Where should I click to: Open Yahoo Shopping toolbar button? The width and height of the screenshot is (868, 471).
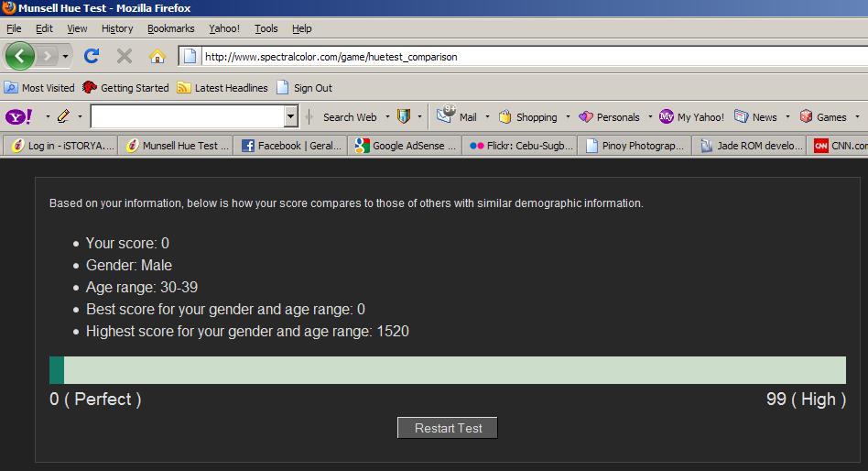527,116
